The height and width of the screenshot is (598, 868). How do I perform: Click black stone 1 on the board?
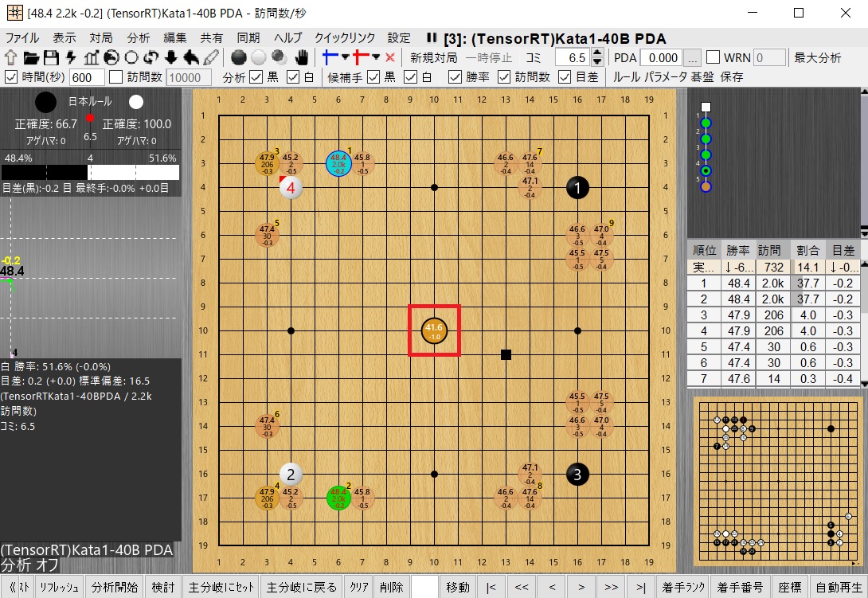(577, 188)
